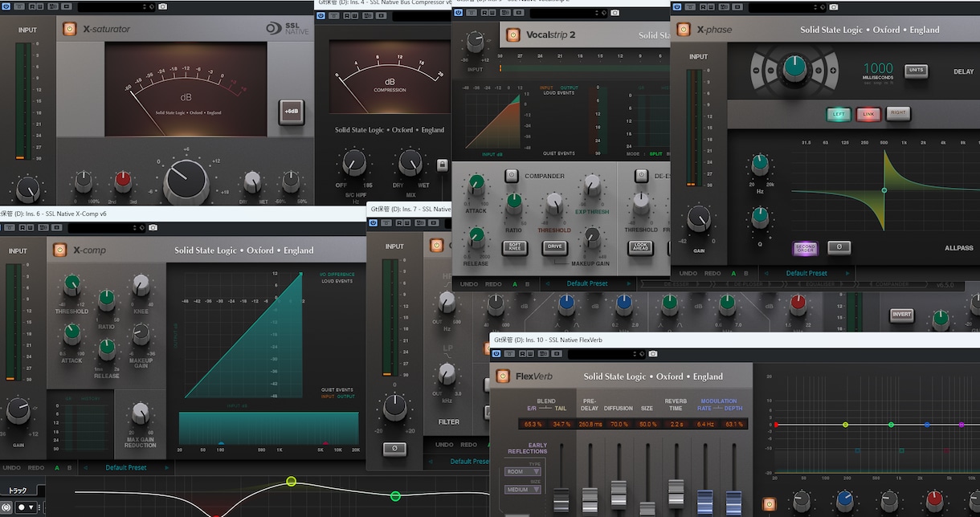Viewport: 980px width, 517px height.
Task: Click the next preset arrow in X-comp
Action: tap(167, 467)
